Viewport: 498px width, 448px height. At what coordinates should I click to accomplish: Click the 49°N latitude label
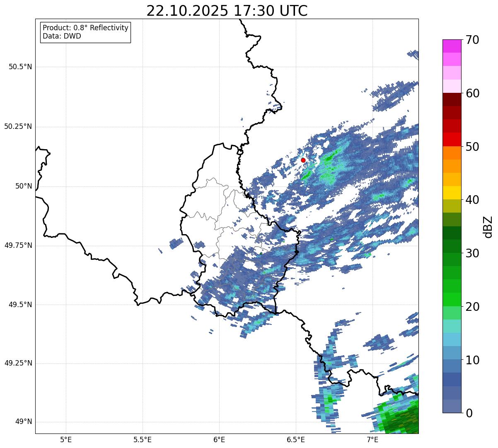(24, 422)
